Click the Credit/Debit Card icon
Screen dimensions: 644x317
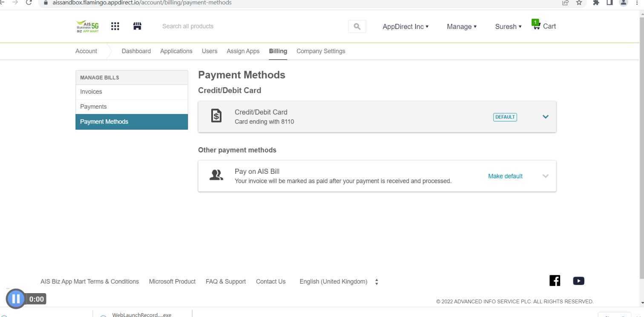(x=216, y=115)
